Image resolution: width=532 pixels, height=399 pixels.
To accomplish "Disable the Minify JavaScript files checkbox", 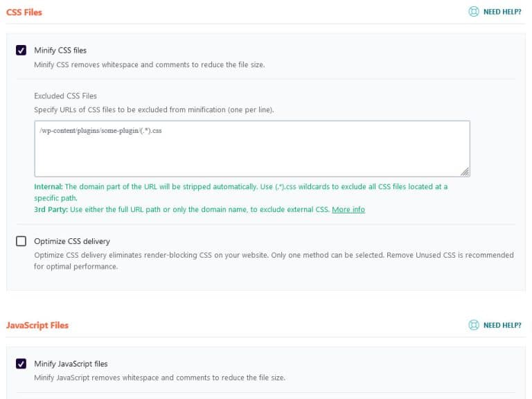I will (x=21, y=364).
